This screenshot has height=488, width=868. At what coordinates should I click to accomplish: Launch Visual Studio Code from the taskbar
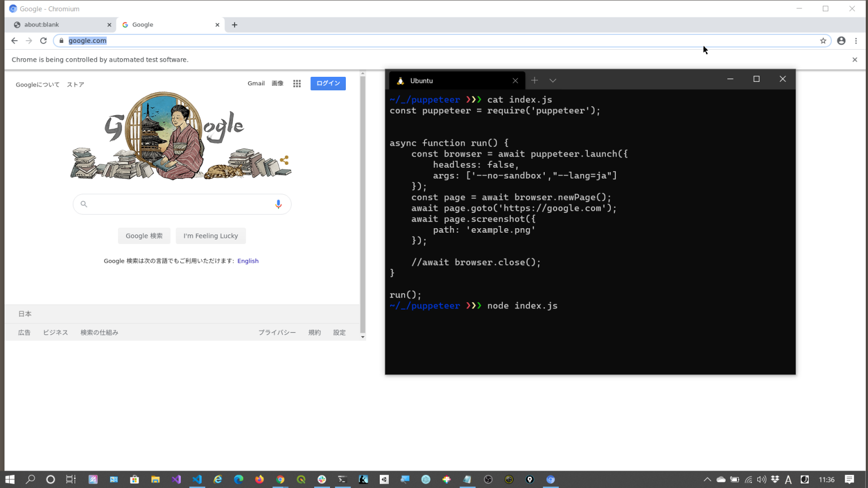tap(197, 480)
